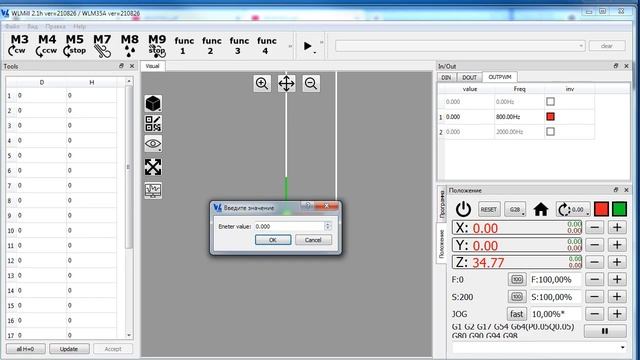
Task: Decrease Y axis with minus button
Action: 595,245
